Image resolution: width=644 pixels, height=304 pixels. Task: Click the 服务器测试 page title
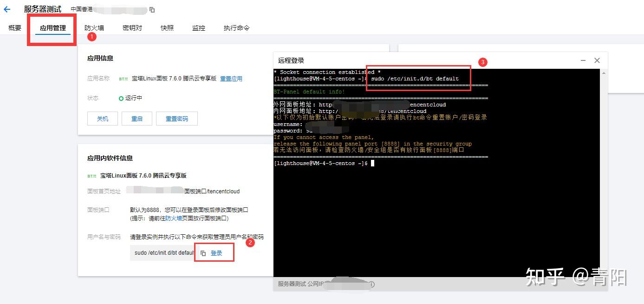coord(43,9)
